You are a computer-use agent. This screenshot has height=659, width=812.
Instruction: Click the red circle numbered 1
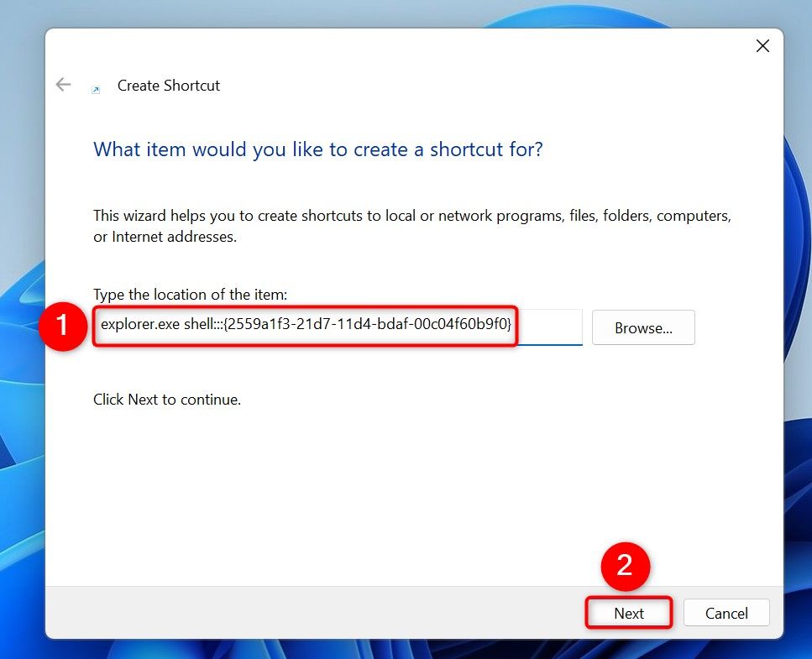pos(64,326)
